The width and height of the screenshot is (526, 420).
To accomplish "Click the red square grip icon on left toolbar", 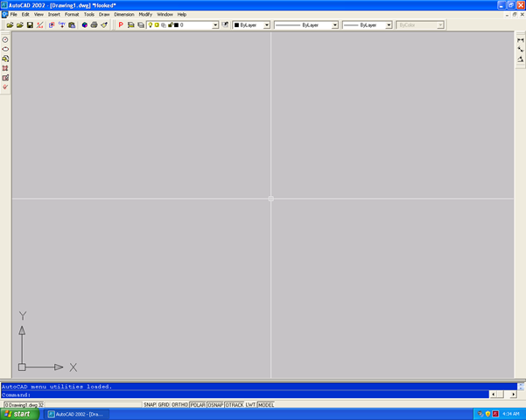I will pyautogui.click(x=5, y=68).
